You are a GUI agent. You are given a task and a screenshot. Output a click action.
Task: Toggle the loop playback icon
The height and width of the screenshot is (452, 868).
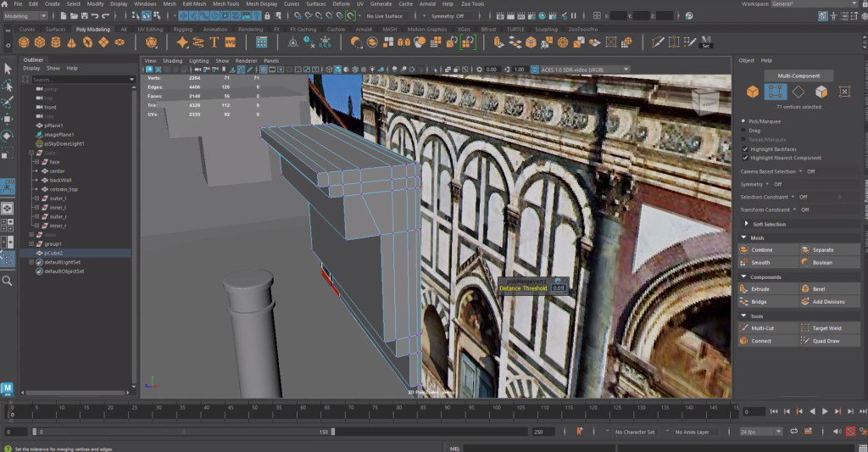click(793, 432)
